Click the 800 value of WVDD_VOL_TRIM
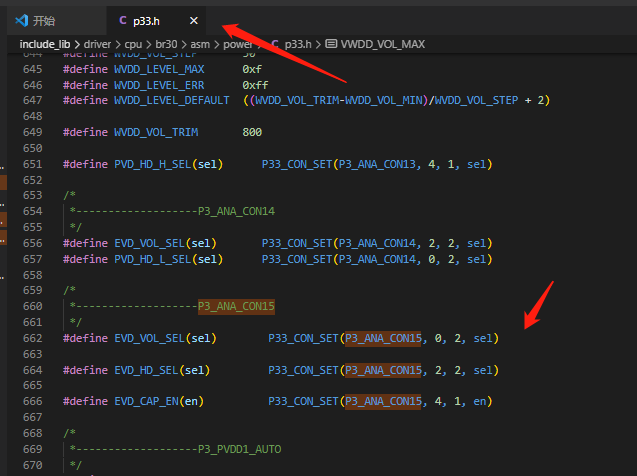Viewport: 637px width, 476px height. pyautogui.click(x=252, y=132)
